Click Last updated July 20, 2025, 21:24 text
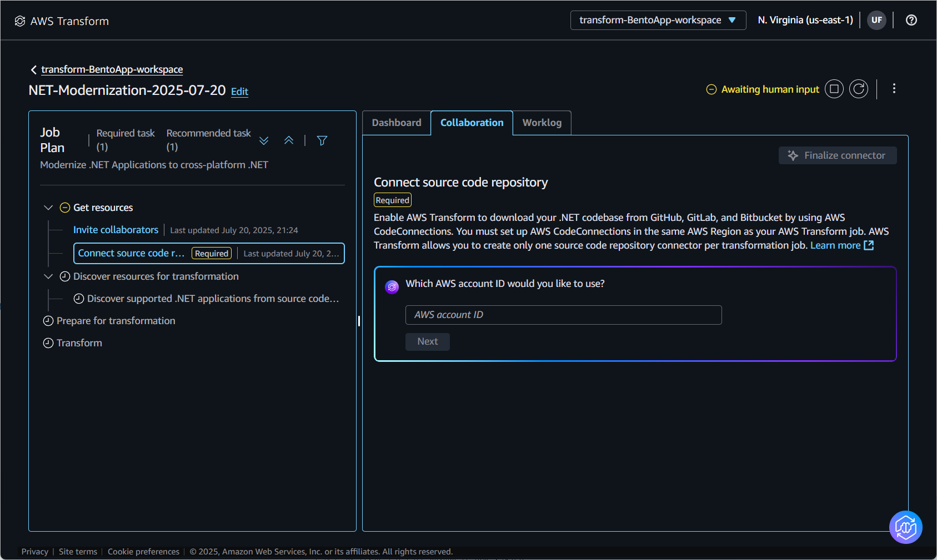 234,230
